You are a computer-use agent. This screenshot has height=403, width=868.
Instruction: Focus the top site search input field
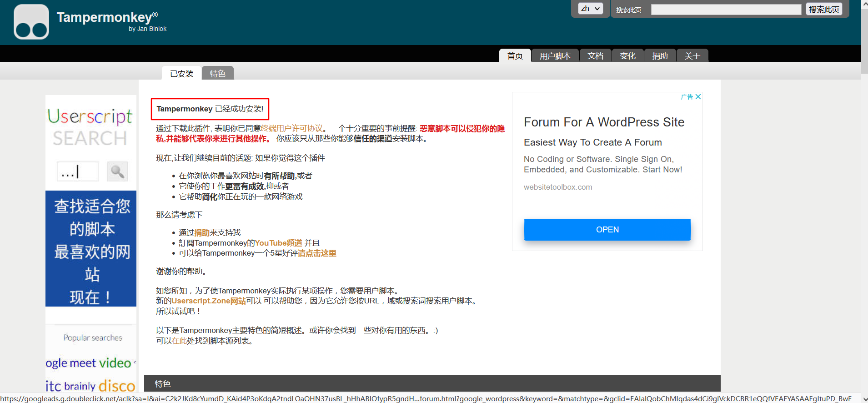point(726,10)
